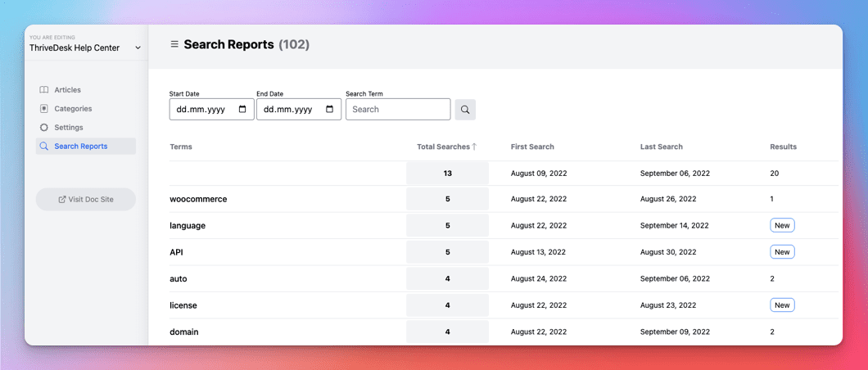Click the New badge on language row
This screenshot has height=370, width=868.
(x=782, y=226)
